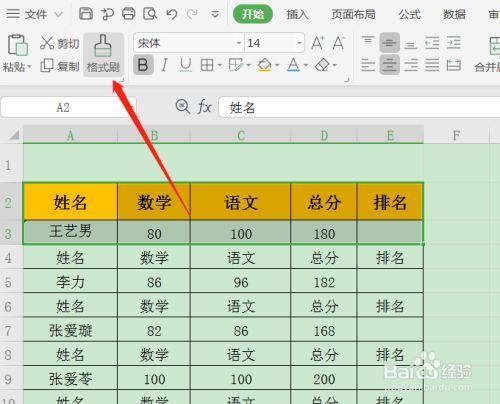Click the print icon
The width and height of the screenshot is (500, 404).
point(129,14)
